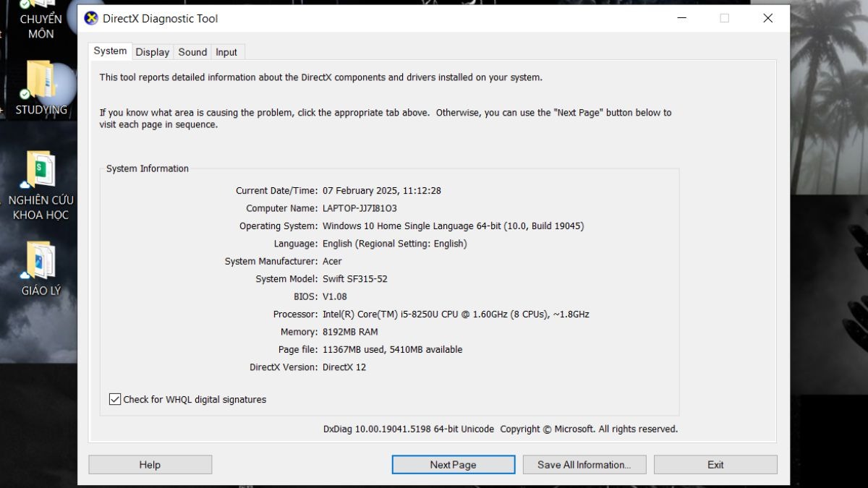
Task: Click the DirectX Version label
Action: click(x=284, y=367)
